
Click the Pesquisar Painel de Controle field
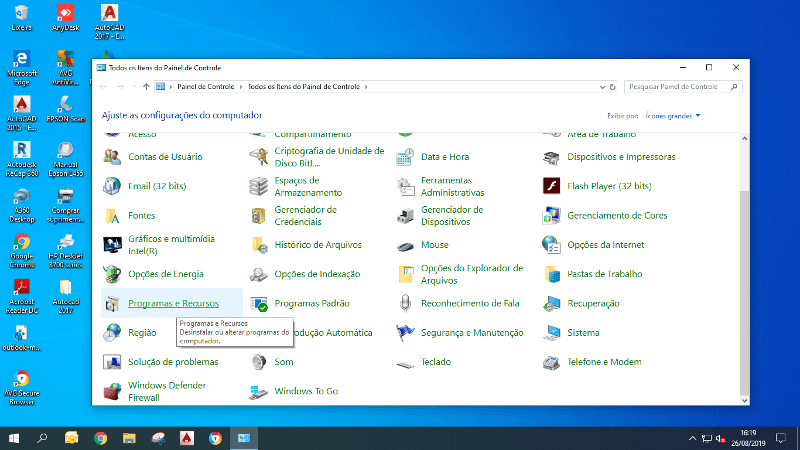click(x=683, y=87)
